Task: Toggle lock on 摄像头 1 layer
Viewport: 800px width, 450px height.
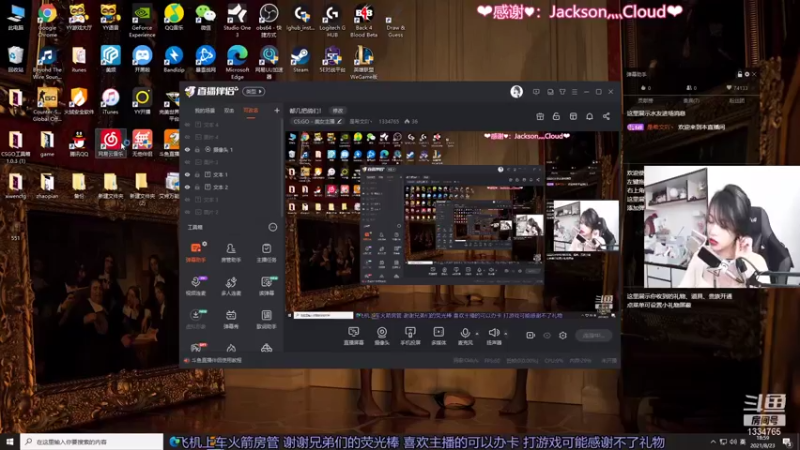Action: click(x=197, y=149)
